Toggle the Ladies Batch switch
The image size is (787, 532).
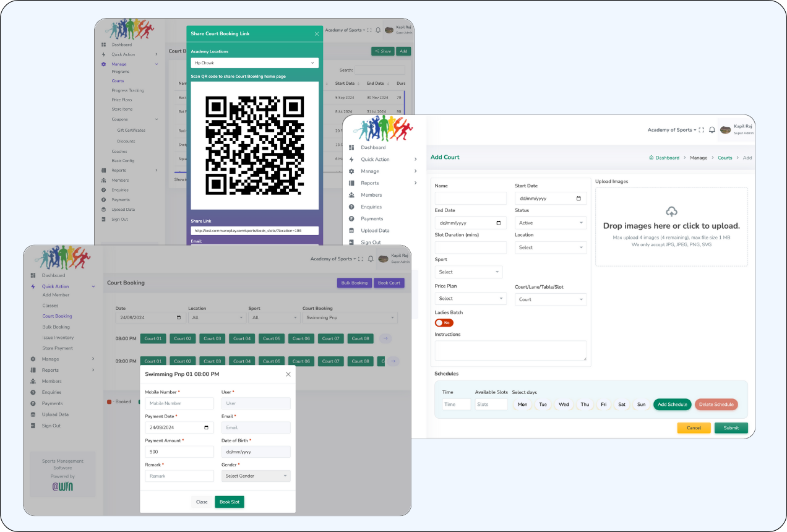(444, 323)
